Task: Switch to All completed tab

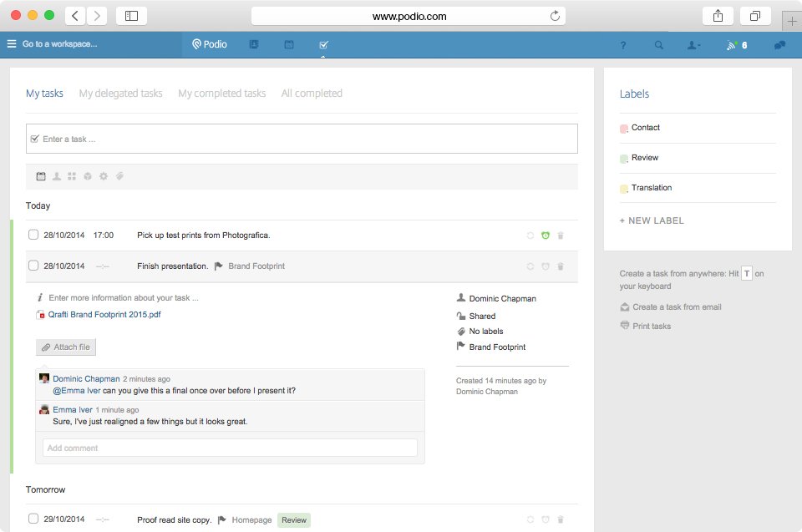Action: [312, 93]
